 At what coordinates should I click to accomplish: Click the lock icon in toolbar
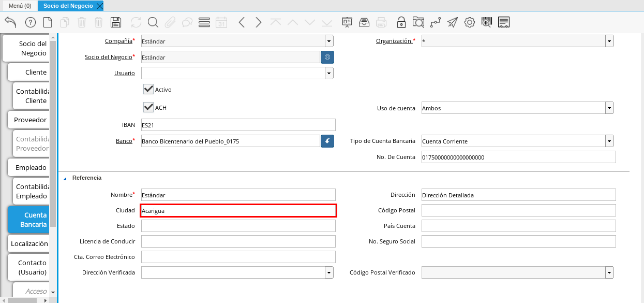(x=401, y=22)
